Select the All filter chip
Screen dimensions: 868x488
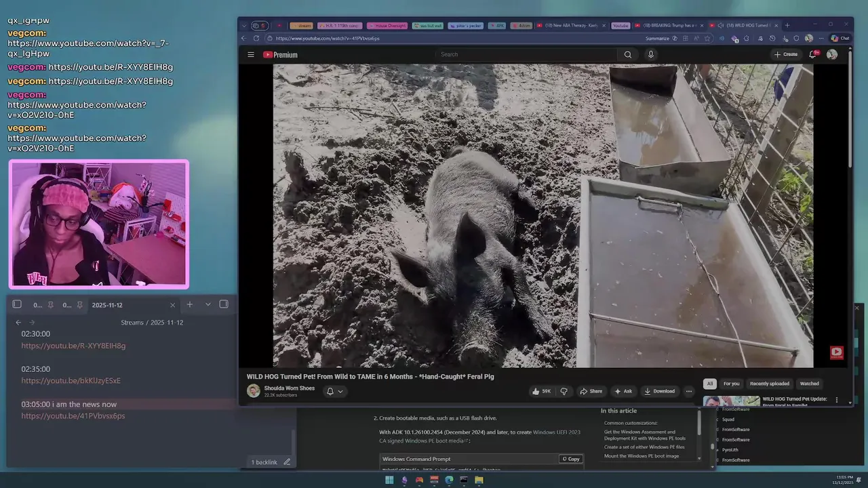click(710, 384)
